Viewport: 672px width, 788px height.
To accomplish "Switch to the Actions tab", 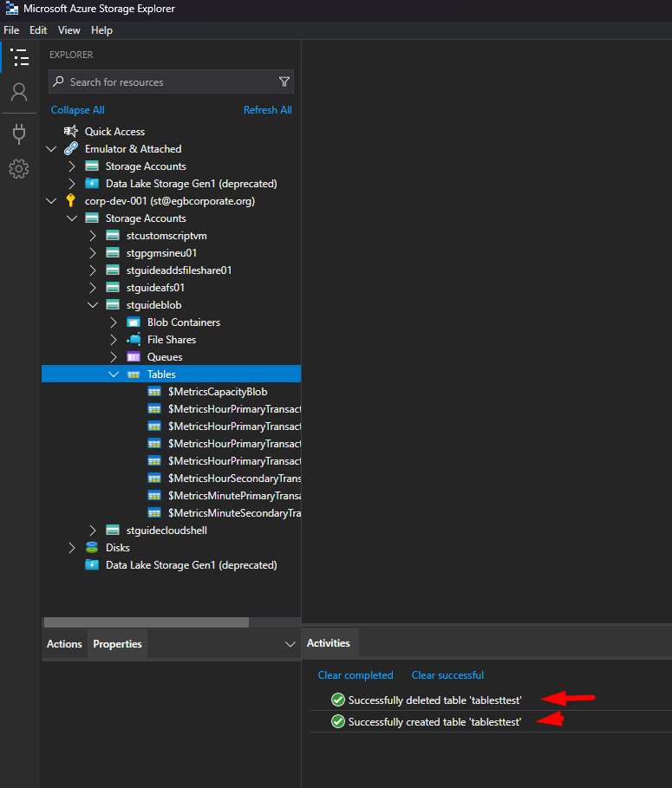I will coord(63,644).
